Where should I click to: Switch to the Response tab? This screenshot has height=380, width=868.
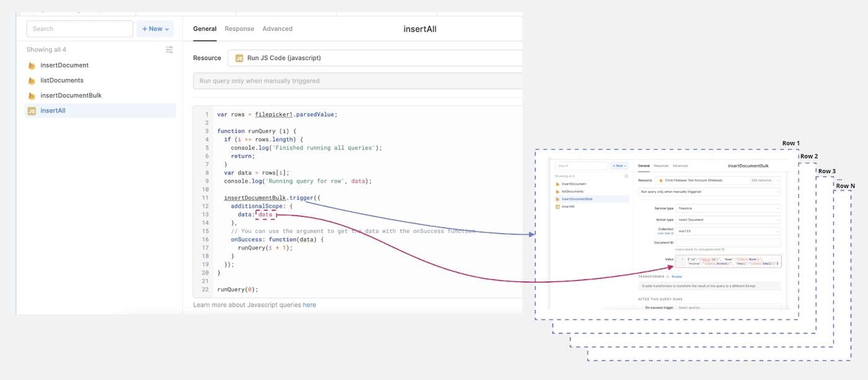pyautogui.click(x=239, y=29)
